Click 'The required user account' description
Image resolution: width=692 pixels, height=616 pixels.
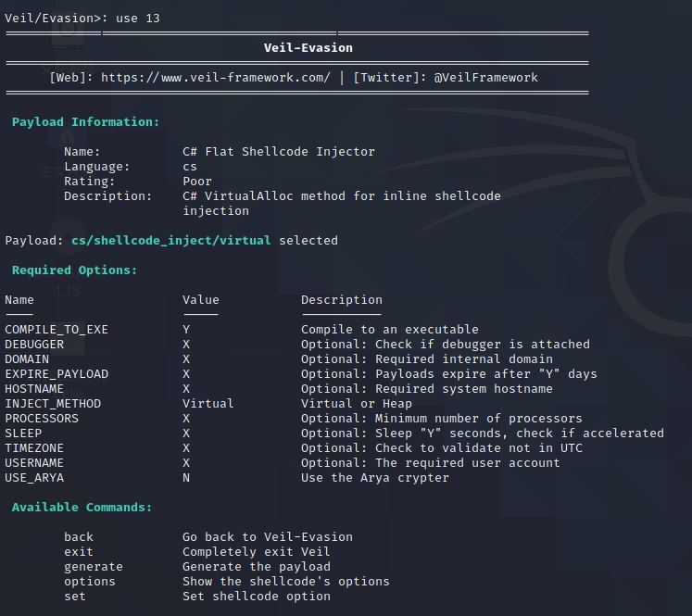(x=468, y=463)
